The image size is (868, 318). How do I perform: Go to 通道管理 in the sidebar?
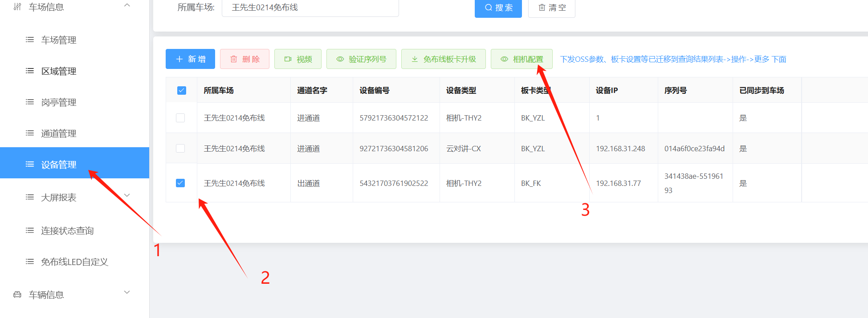pyautogui.click(x=74, y=133)
